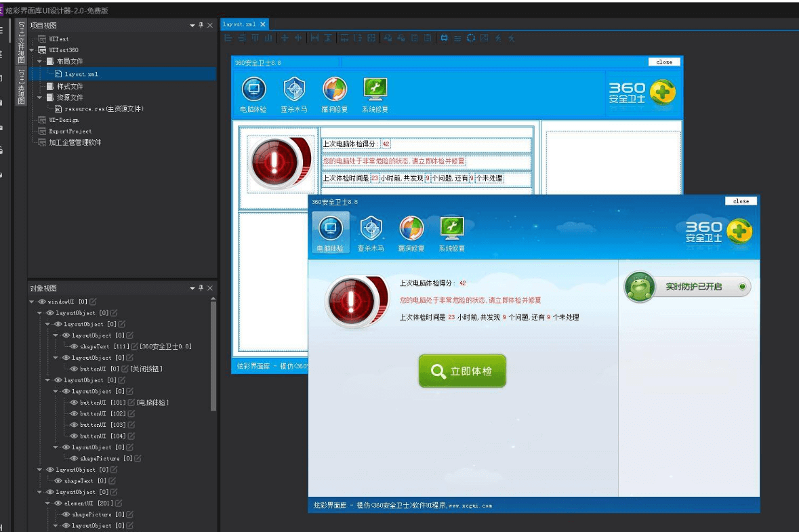Open the 对象视图 panel dropdown arrow
Image resolution: width=799 pixels, height=532 pixels.
(x=192, y=289)
